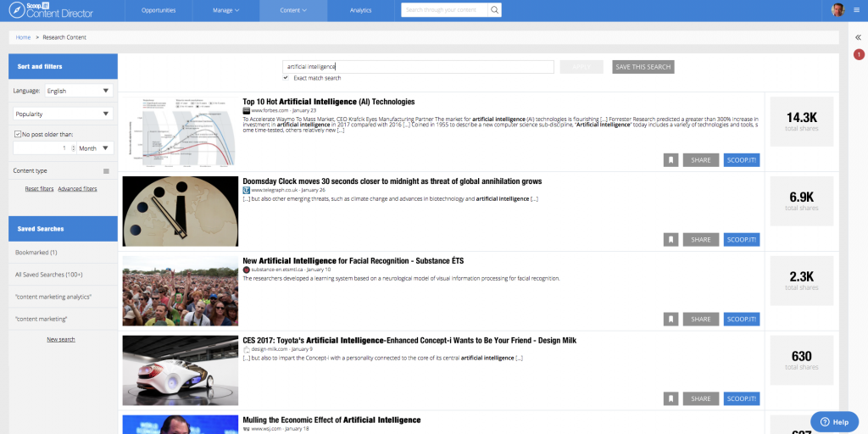Toggle the Exact match search checkbox
The image size is (868, 434).
286,78
